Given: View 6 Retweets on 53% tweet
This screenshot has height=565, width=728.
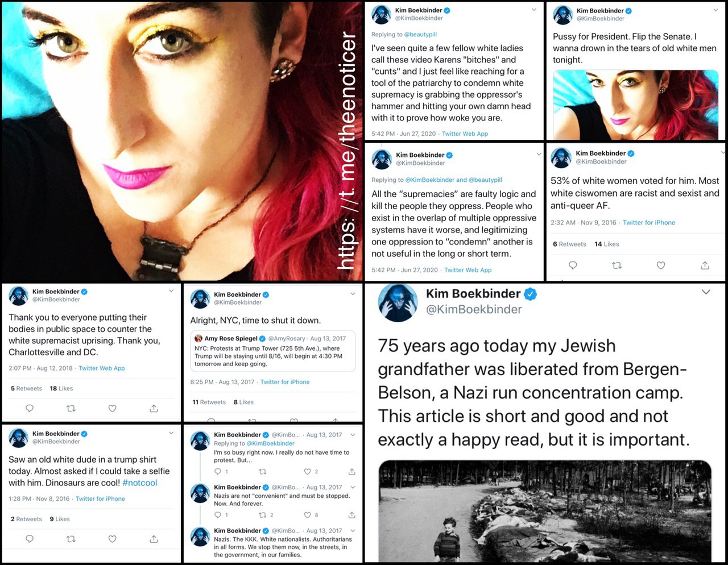Looking at the screenshot, I should pyautogui.click(x=569, y=244).
